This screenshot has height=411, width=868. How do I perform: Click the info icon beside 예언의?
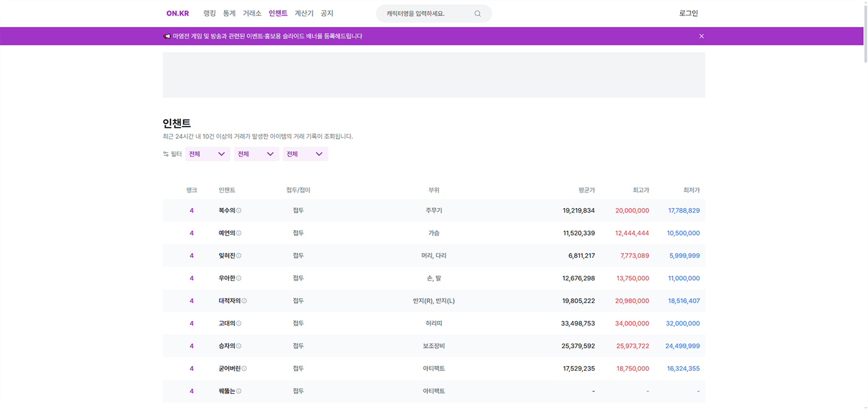point(239,233)
